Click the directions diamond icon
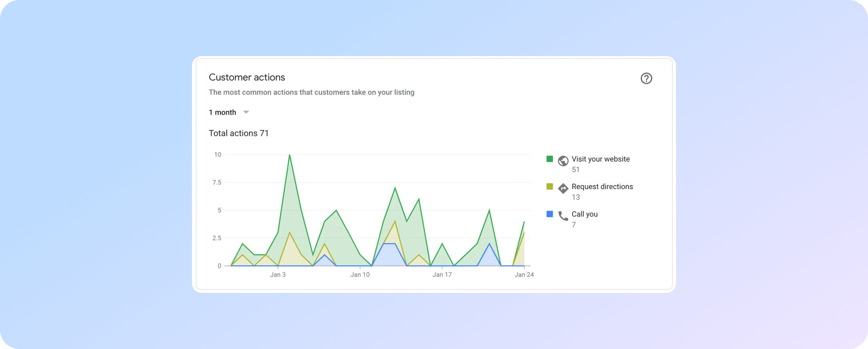Viewport: 868px width, 349px height. click(x=563, y=189)
